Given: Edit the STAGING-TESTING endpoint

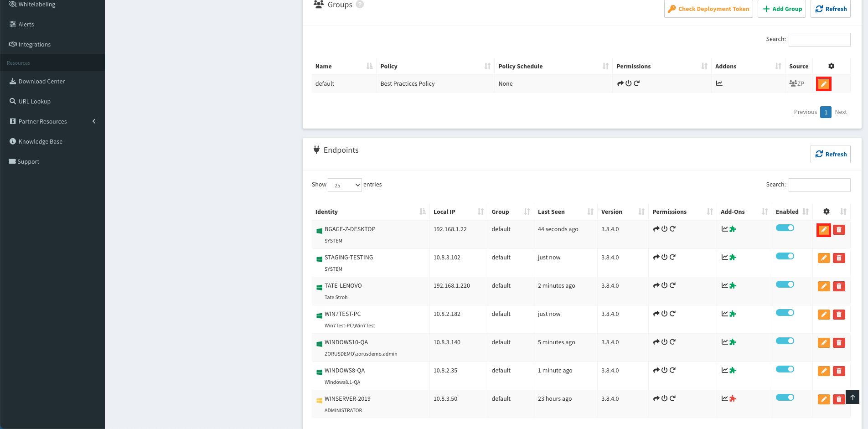Looking at the screenshot, I should pyautogui.click(x=823, y=258).
